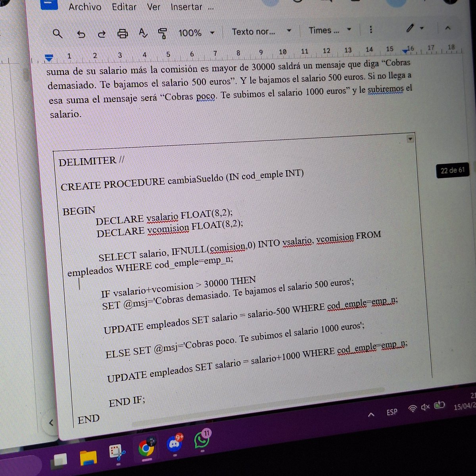The height and width of the screenshot is (476, 476).
Task: Collapse the menus with the chevron arrow
Action: 448,28
